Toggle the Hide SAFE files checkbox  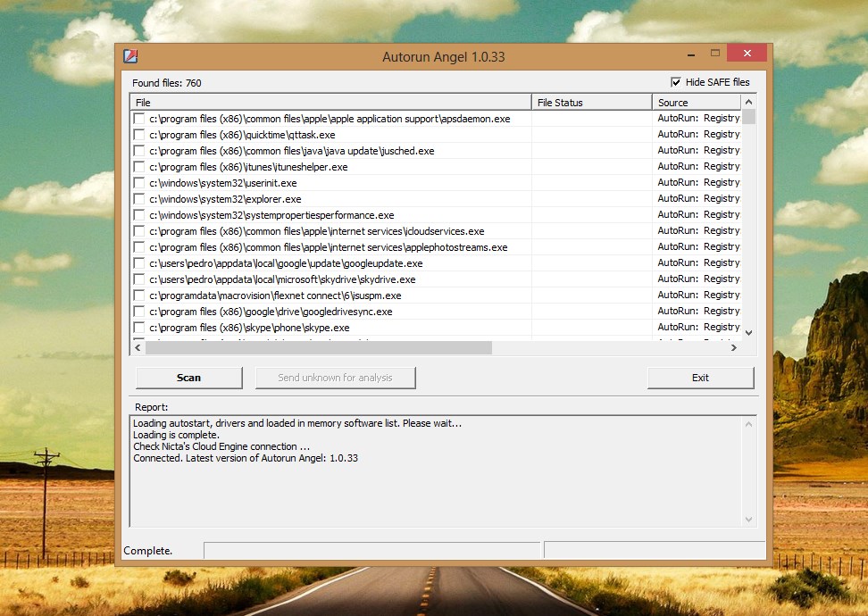675,82
